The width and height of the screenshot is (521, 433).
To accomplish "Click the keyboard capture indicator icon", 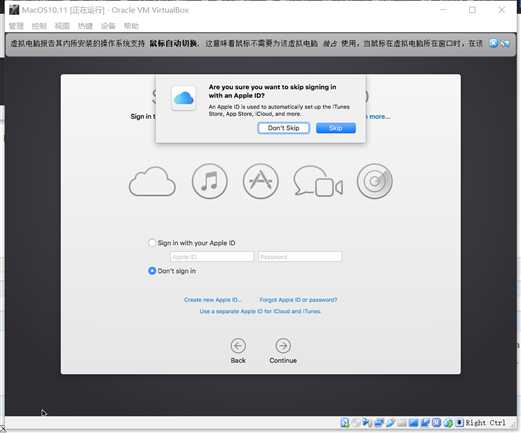I will pos(459,423).
